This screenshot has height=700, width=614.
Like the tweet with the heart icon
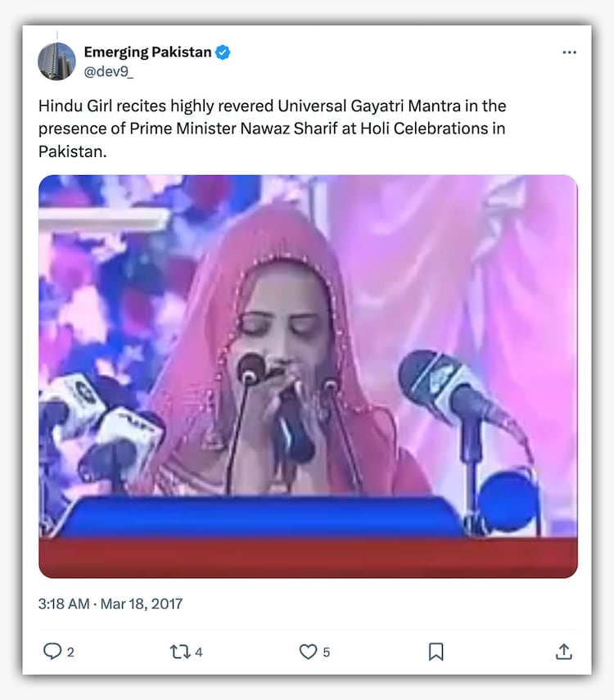pos(307,652)
